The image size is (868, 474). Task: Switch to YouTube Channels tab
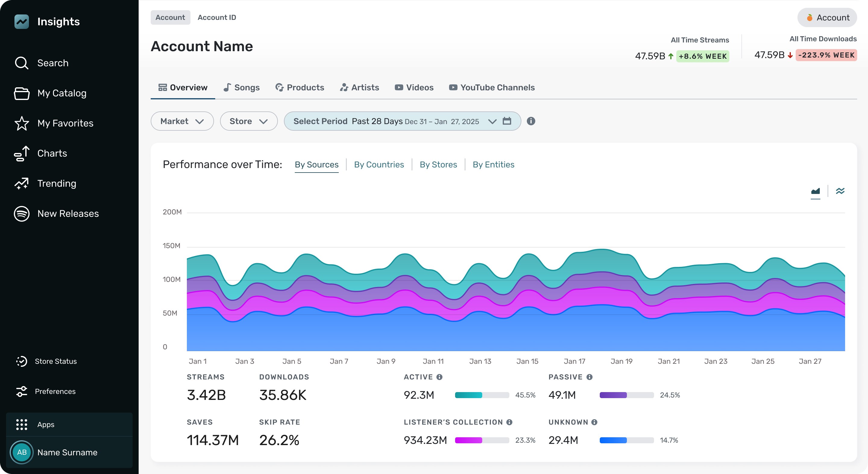pyautogui.click(x=492, y=88)
